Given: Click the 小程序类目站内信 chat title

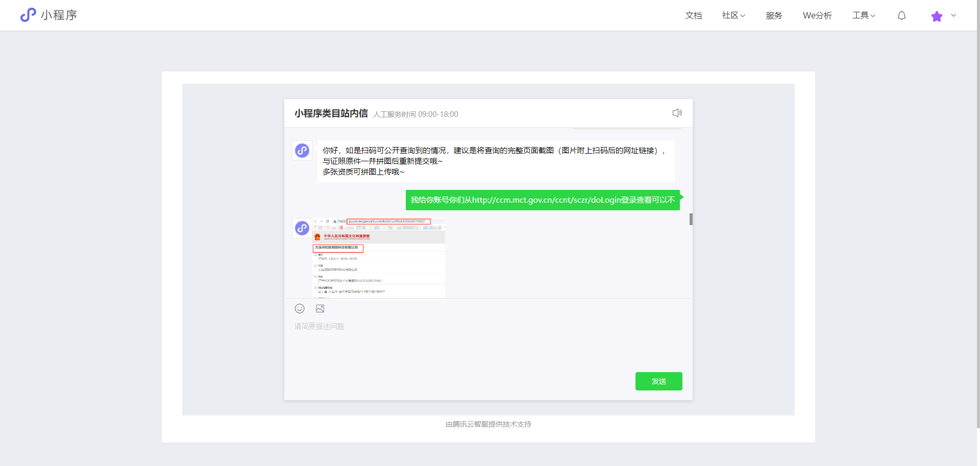Looking at the screenshot, I should [331, 113].
